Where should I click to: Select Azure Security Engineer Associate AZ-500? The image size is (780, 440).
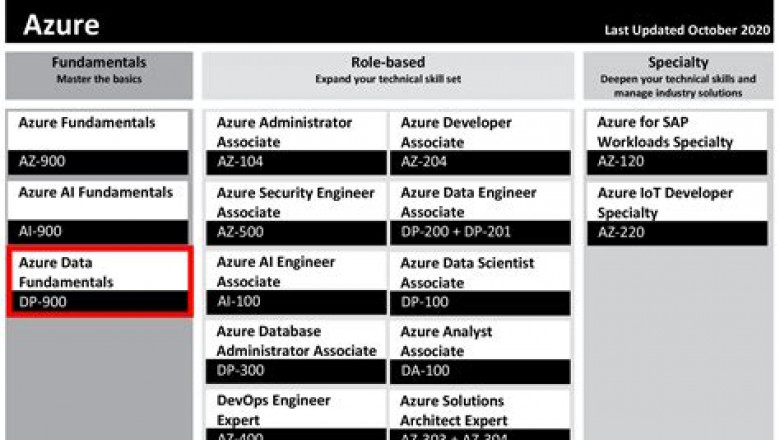click(x=296, y=213)
